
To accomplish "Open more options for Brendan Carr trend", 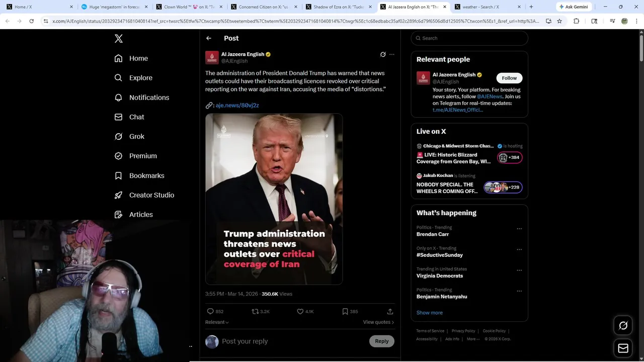I will [x=519, y=229].
